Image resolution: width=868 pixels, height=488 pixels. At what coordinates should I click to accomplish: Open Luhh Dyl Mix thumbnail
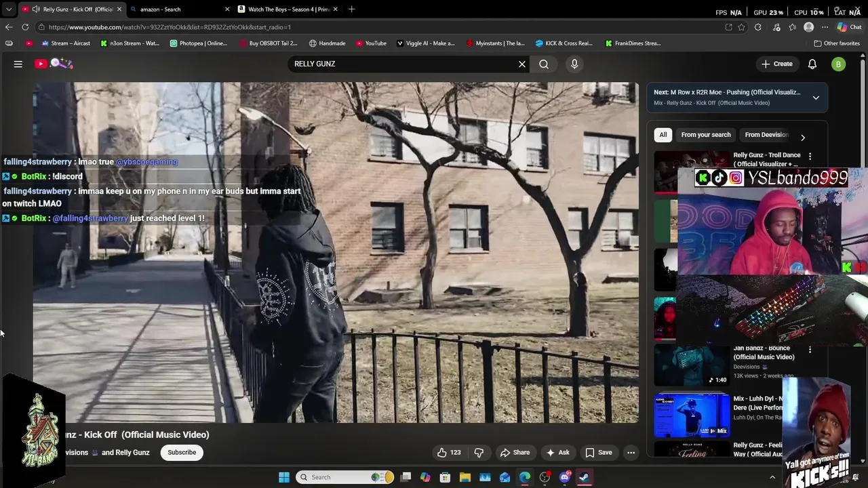pos(692,415)
